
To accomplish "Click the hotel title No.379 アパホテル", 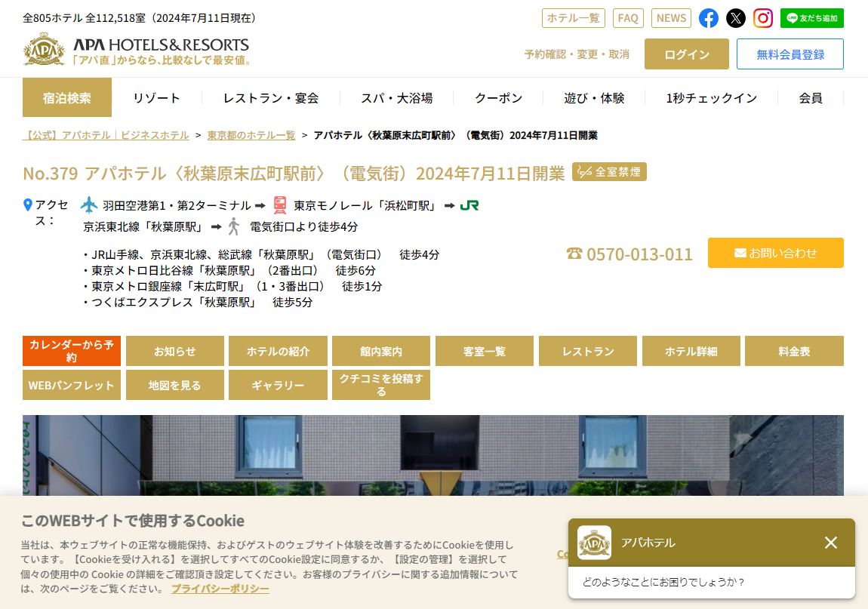I will coord(294,174).
